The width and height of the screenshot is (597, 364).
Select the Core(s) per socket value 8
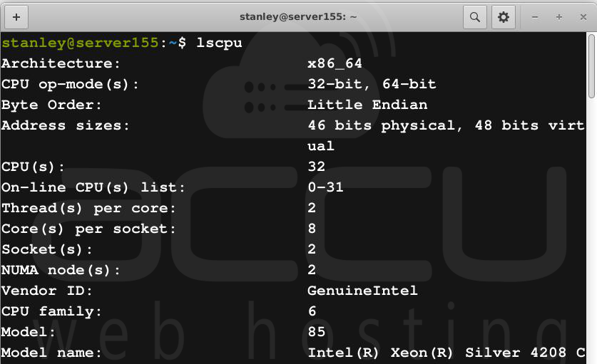coord(312,228)
